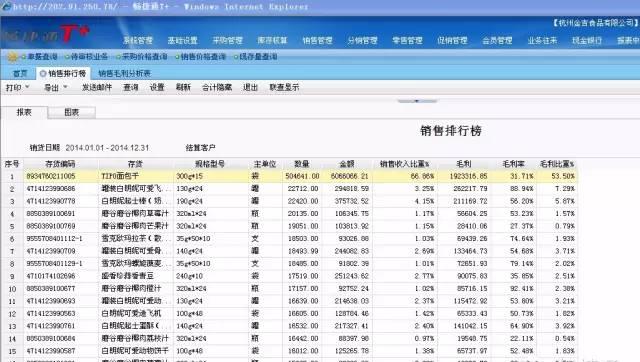Open the 现存量查询 shortcut

pyautogui.click(x=258, y=56)
